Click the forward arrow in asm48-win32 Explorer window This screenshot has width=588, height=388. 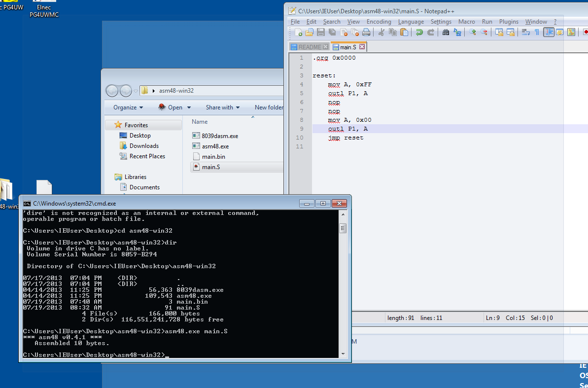pyautogui.click(x=126, y=90)
